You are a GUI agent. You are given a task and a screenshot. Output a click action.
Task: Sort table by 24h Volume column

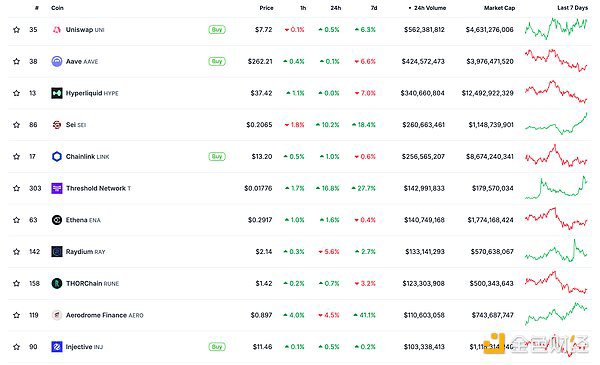pos(429,8)
